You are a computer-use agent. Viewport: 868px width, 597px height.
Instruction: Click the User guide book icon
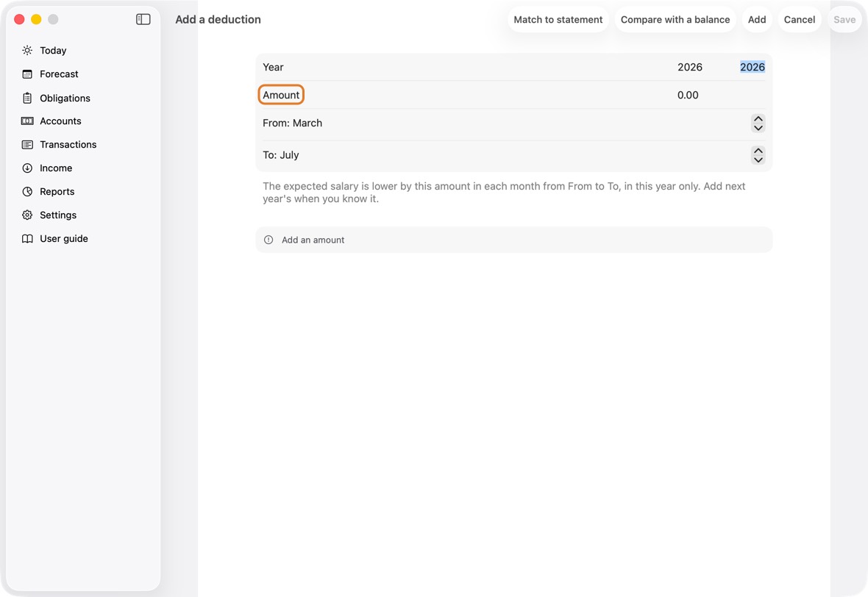point(27,238)
